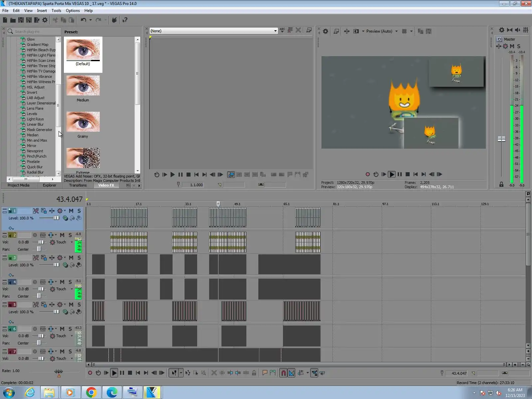Click the Auto Ripple icon
The height and width of the screenshot is (399, 532).
pos(301,373)
